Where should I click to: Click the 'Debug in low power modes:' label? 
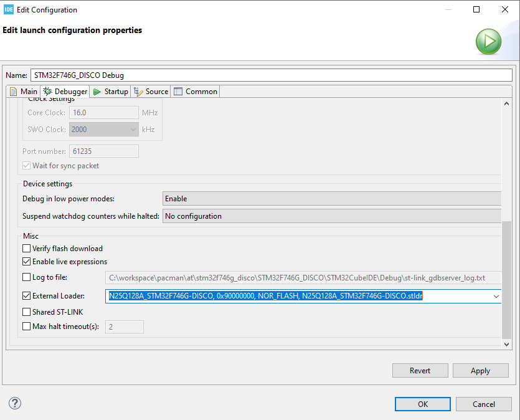pyautogui.click(x=69, y=199)
